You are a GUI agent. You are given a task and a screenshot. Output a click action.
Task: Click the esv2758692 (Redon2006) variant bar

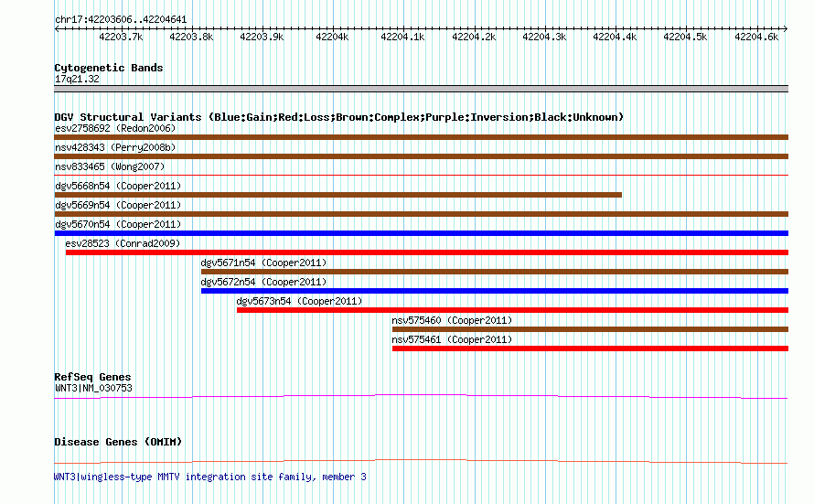point(421,137)
